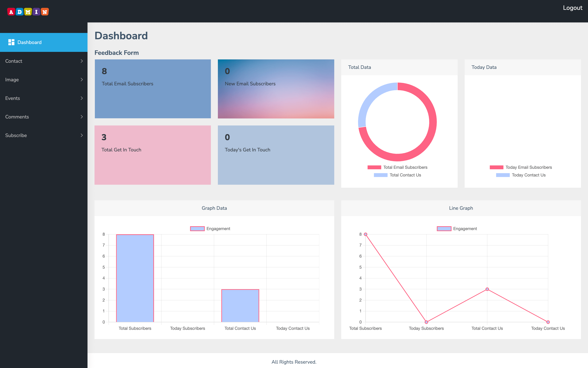Image resolution: width=588 pixels, height=368 pixels.
Task: Click the Total Get In Touch card
Action: 153,155
